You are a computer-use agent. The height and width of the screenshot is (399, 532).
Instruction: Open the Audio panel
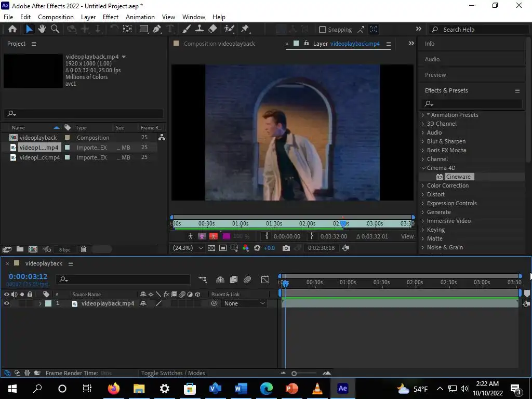click(x=432, y=59)
